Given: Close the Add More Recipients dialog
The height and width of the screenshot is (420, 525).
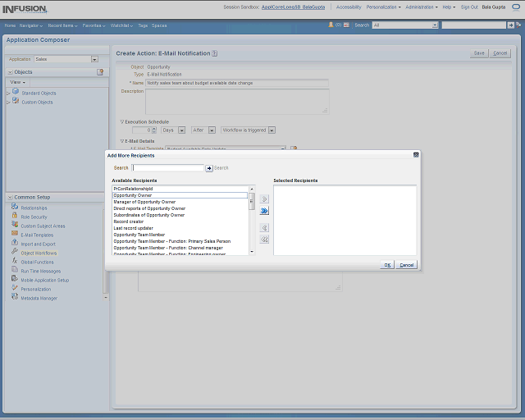Looking at the screenshot, I should click(x=415, y=154).
